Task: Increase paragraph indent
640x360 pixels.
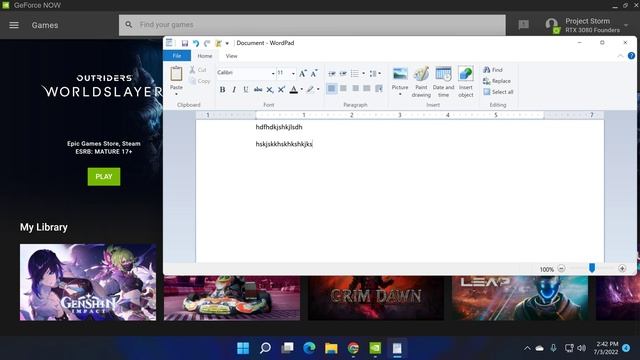Action: coord(343,73)
